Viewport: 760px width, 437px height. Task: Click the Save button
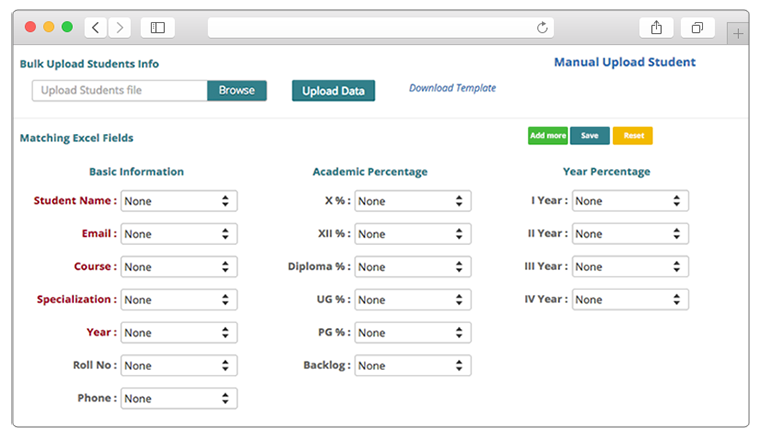590,136
